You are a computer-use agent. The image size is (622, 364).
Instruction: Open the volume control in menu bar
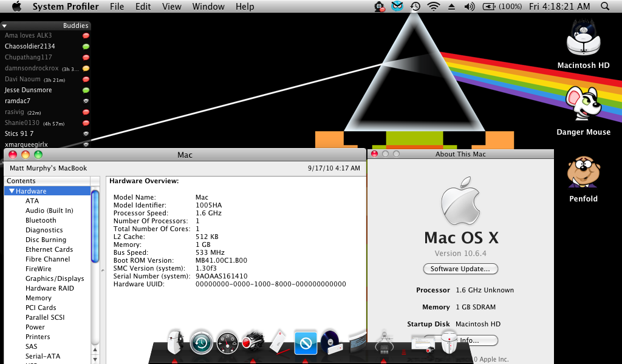[470, 6]
